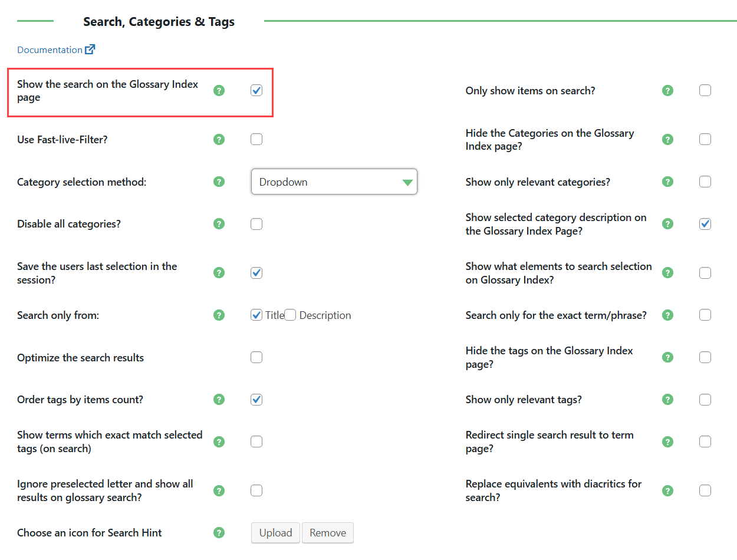Tick Show terms which exact match selected tags
737x560 pixels.
click(x=256, y=442)
